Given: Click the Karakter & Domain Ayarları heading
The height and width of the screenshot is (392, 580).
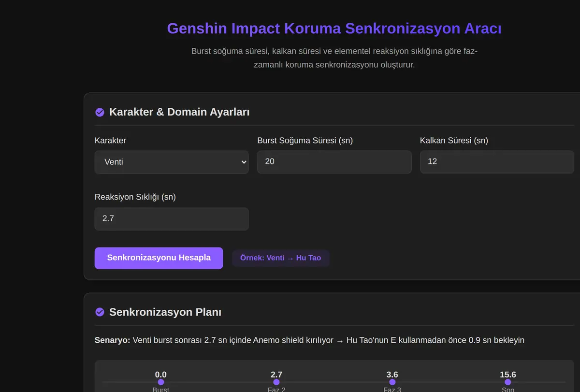Looking at the screenshot, I should pyautogui.click(x=179, y=112).
